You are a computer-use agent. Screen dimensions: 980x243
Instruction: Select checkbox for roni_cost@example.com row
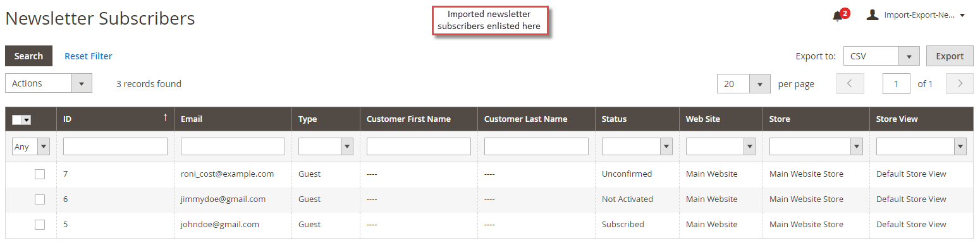[x=40, y=174]
